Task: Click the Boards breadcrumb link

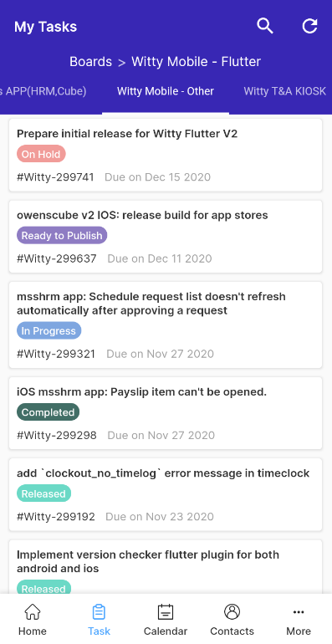Action: click(91, 62)
